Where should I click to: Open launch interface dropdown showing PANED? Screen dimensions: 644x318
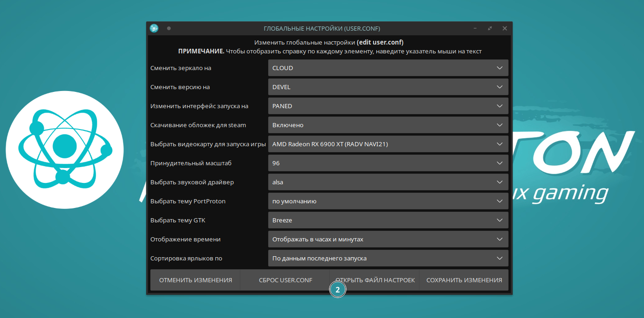[x=388, y=106]
